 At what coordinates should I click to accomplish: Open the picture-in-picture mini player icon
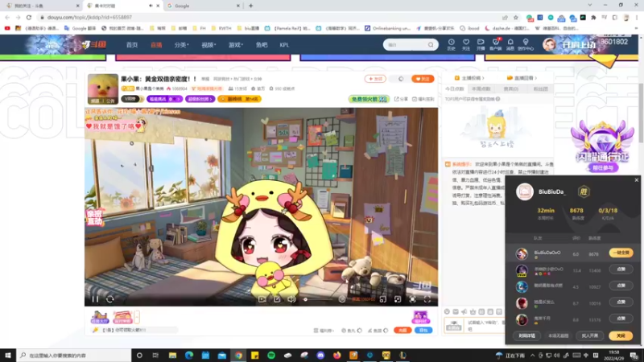click(x=383, y=299)
